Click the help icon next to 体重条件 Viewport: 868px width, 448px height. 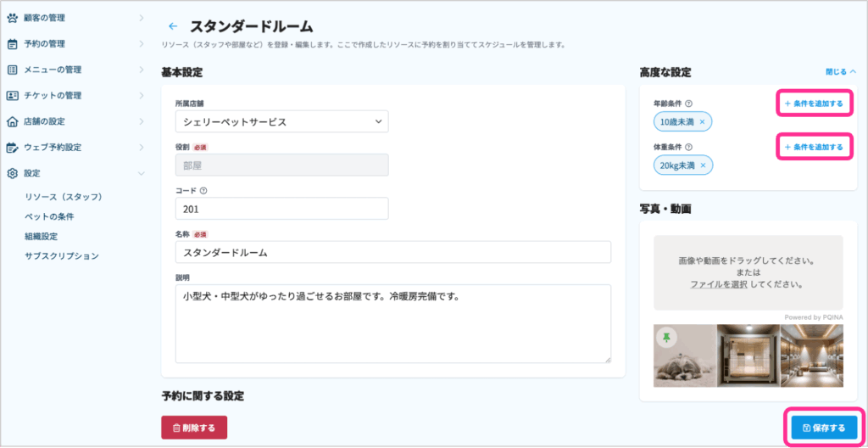click(688, 148)
